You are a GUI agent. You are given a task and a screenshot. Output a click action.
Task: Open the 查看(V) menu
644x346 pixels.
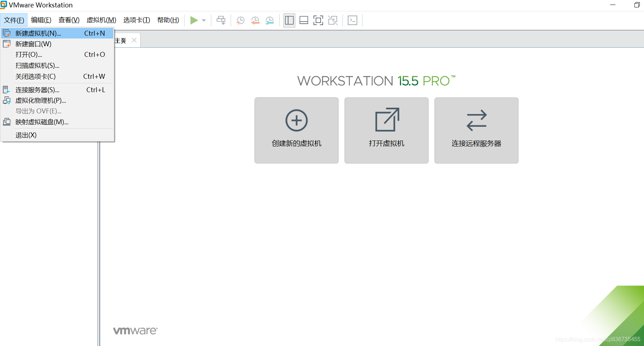tap(69, 20)
